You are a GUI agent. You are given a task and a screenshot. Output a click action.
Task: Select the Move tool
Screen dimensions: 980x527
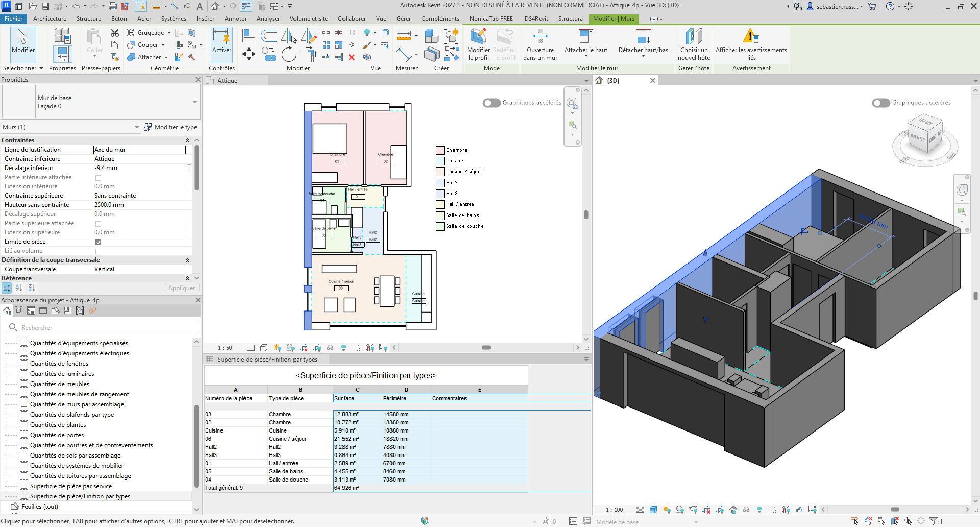coord(249,54)
